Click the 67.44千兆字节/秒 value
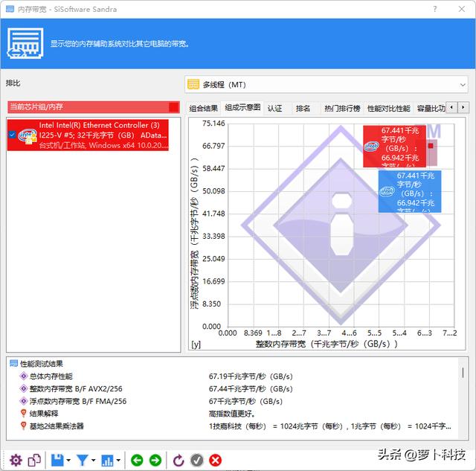The width and height of the screenshot is (476, 471). (251, 388)
